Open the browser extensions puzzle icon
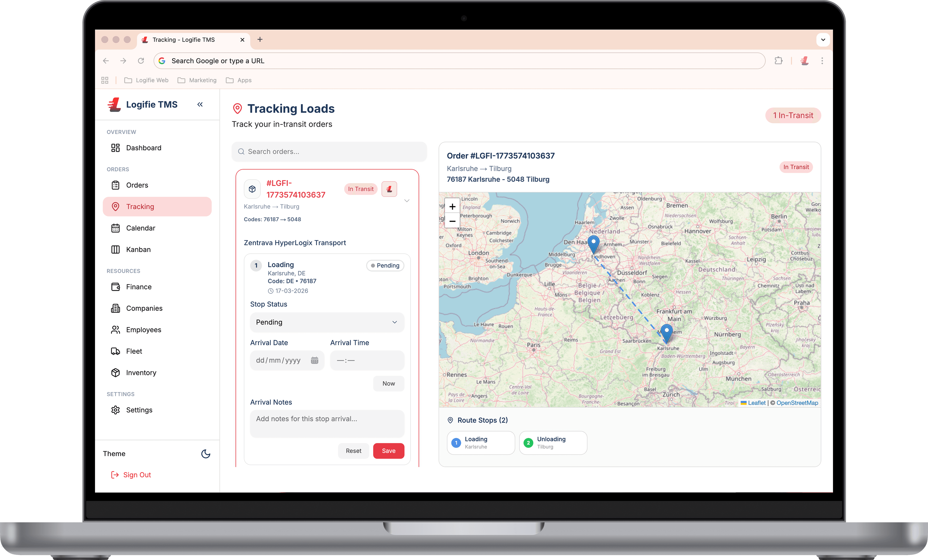Screen dimensions: 928x560 point(778,61)
